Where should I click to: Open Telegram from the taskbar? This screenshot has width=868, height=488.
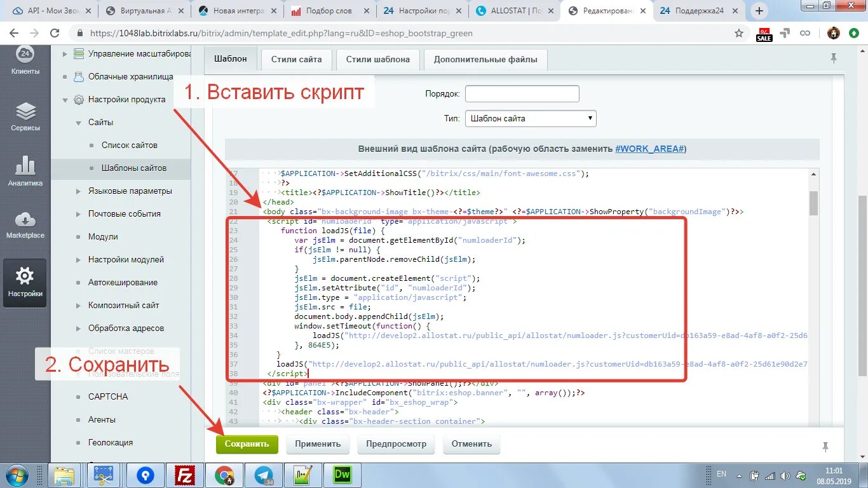(264, 475)
